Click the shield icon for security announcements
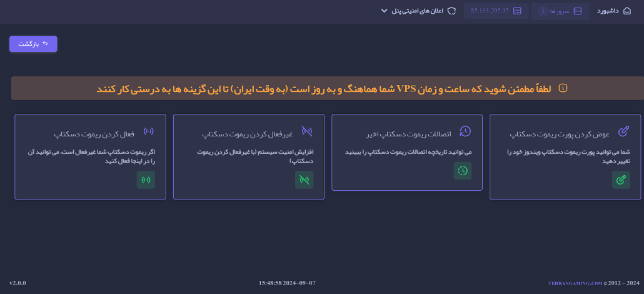644x294 pixels. click(451, 11)
